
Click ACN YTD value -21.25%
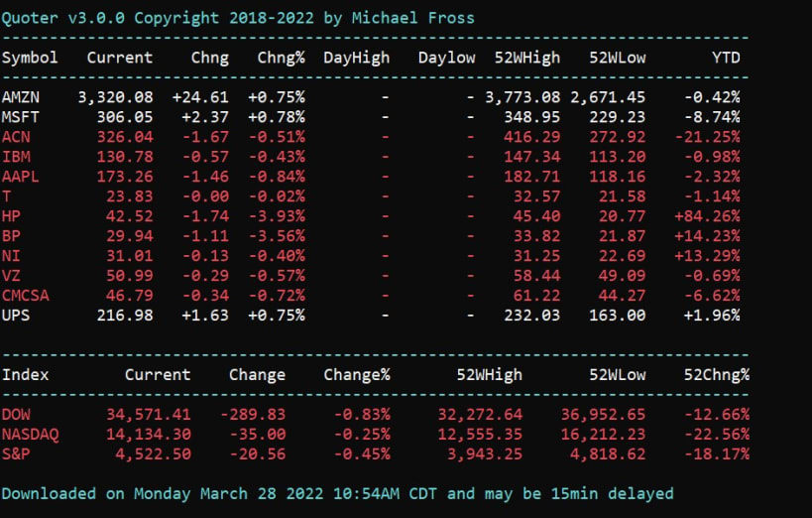click(707, 137)
